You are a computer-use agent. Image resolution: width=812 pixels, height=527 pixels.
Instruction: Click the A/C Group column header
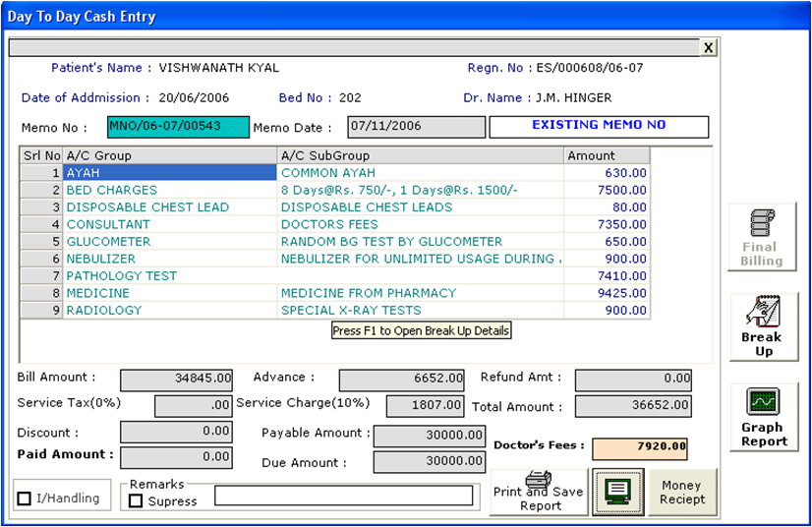point(170,155)
